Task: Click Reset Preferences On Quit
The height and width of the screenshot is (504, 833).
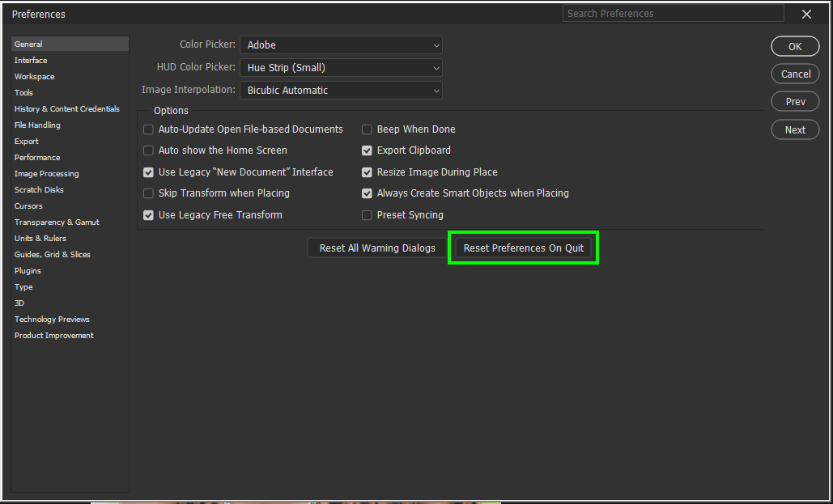Action: click(523, 248)
